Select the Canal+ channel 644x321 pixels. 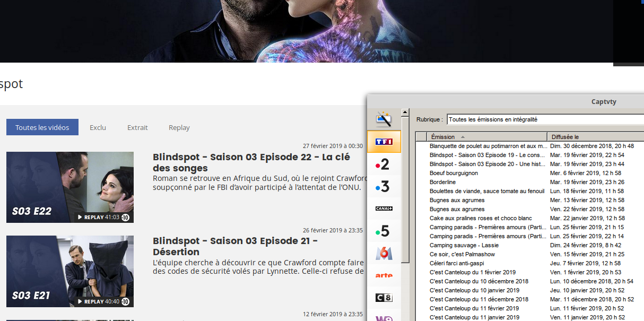[x=384, y=209]
